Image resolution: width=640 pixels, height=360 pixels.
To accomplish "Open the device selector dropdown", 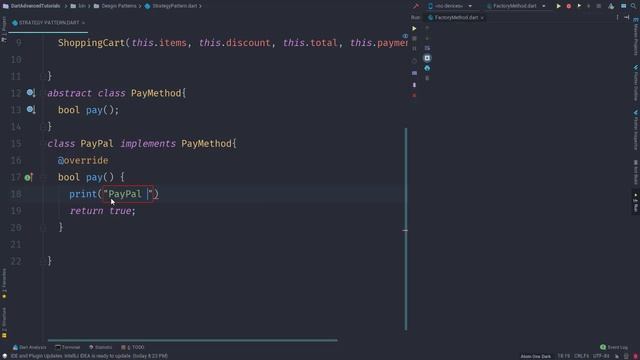I will 450,6.
